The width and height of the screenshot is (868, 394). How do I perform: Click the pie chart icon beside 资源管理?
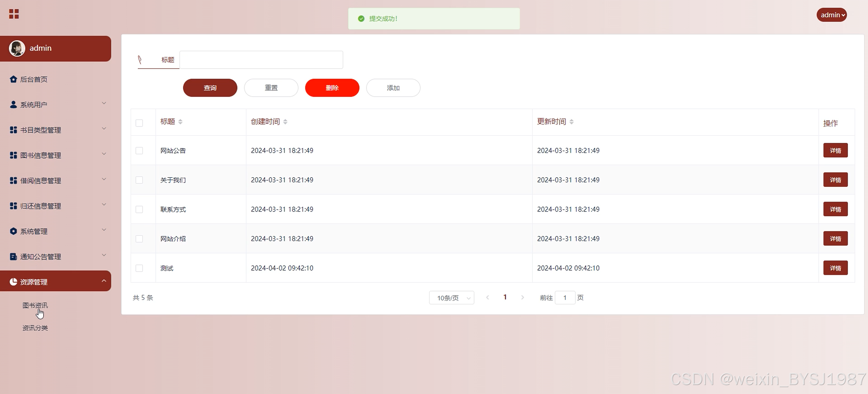(13, 282)
